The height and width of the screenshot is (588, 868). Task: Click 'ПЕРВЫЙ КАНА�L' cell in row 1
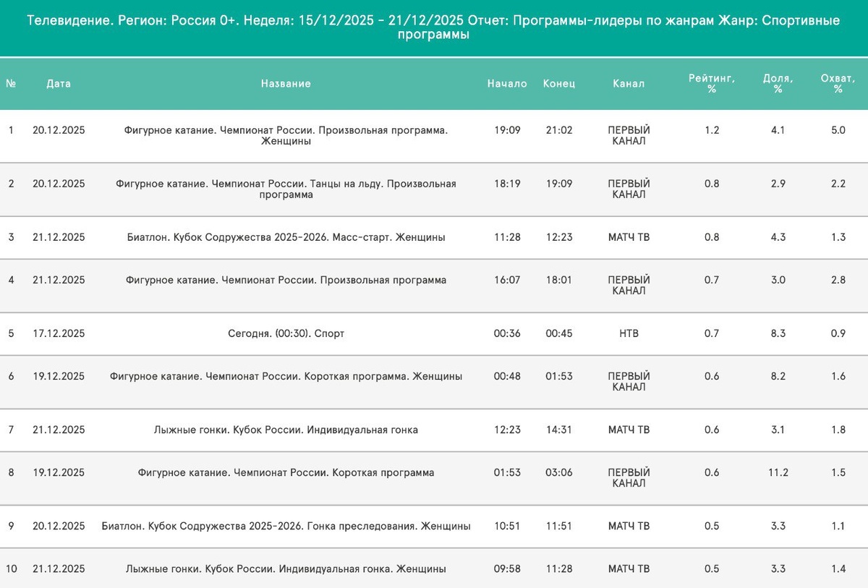pyautogui.click(x=629, y=136)
